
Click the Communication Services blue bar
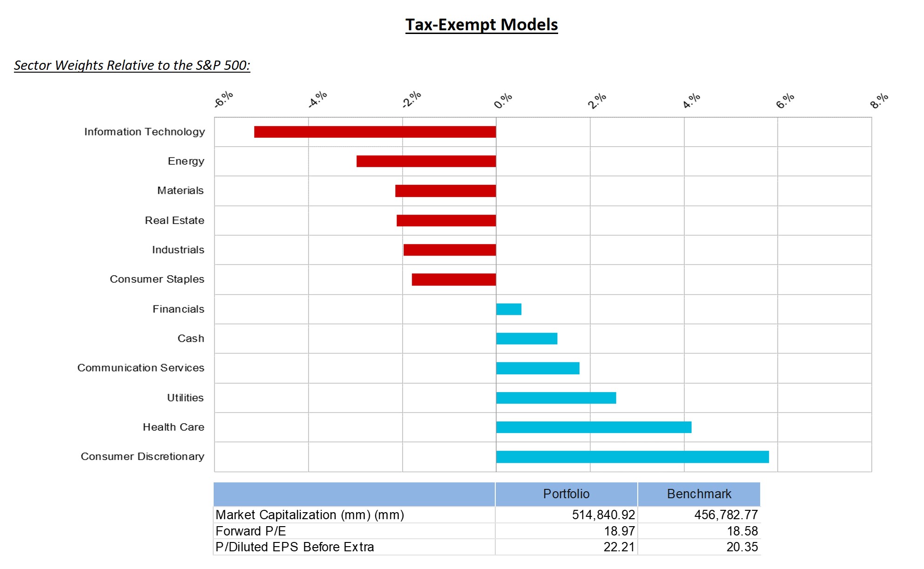pos(538,368)
